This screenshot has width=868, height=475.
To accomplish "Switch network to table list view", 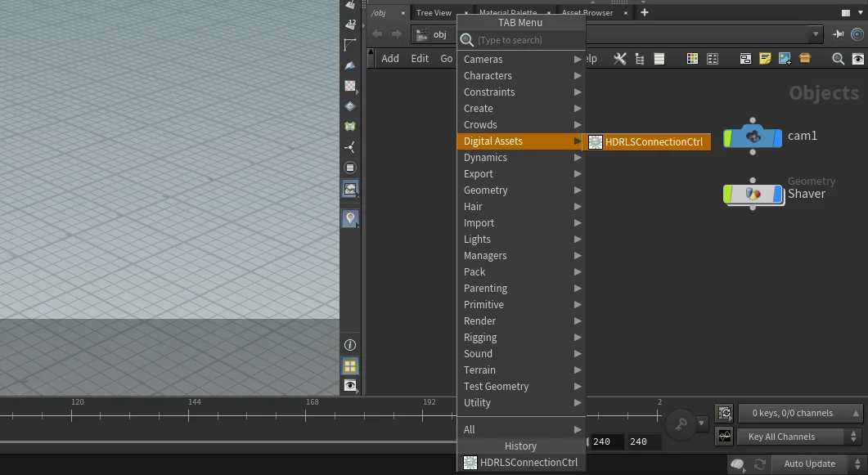I will 659,59.
